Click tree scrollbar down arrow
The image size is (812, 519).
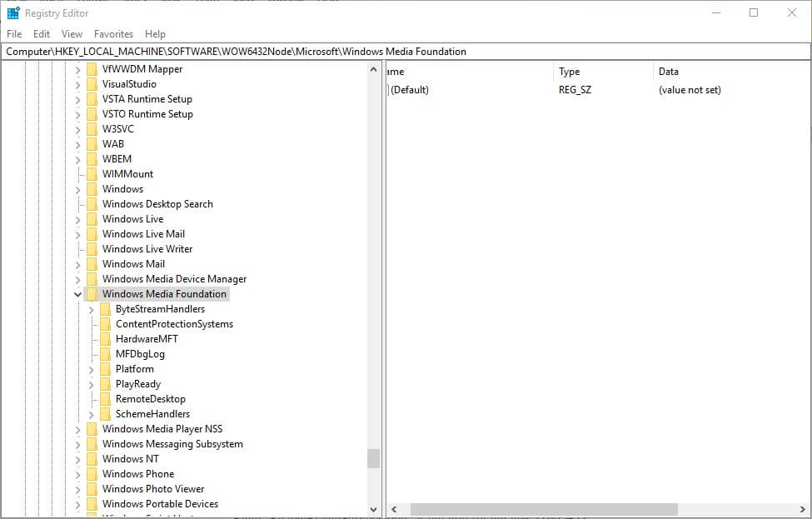coord(373,510)
